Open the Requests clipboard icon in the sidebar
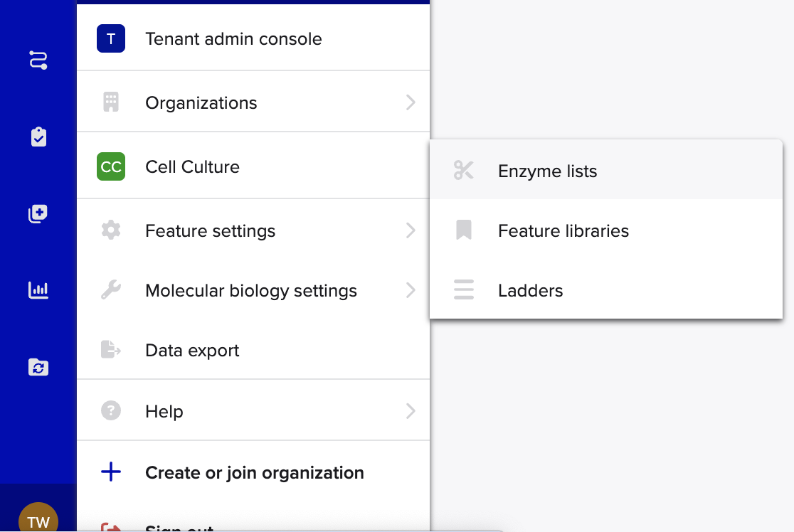This screenshot has height=532, width=794. click(38, 137)
